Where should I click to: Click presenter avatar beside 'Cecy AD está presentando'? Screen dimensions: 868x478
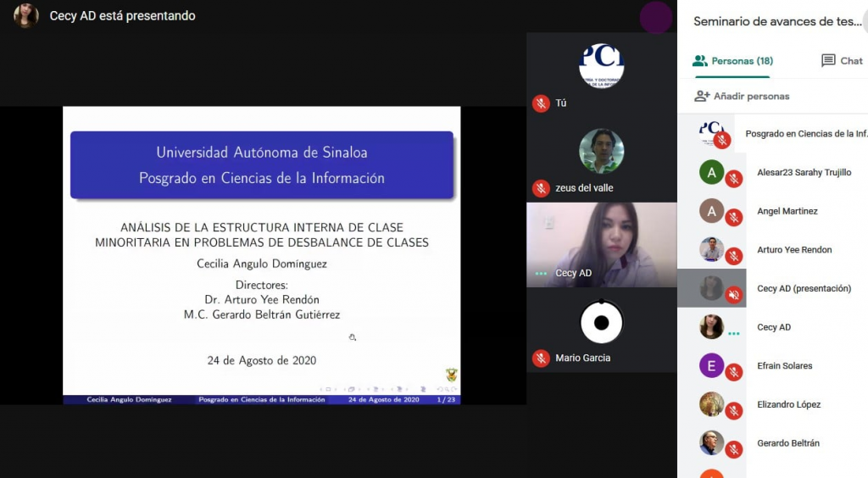point(26,15)
